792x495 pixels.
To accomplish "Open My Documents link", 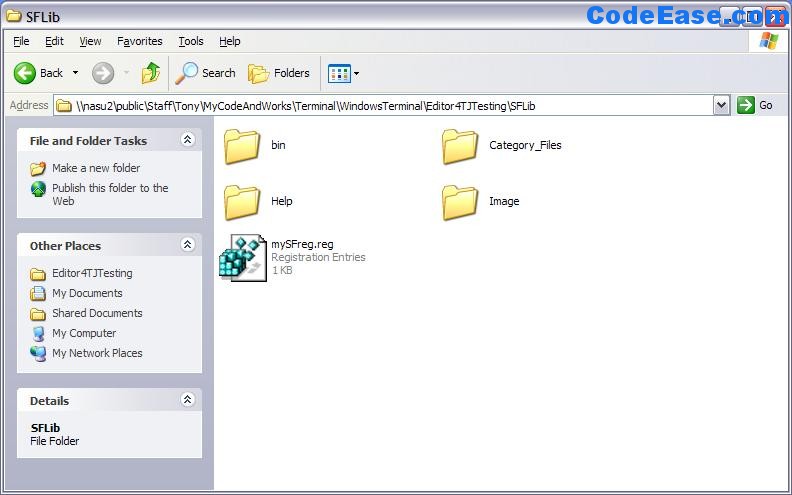I will [x=87, y=293].
